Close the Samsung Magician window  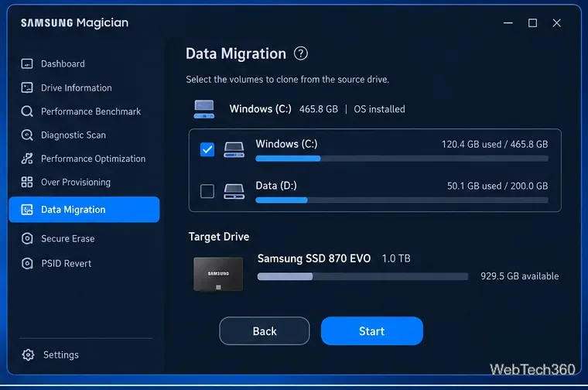click(x=557, y=23)
